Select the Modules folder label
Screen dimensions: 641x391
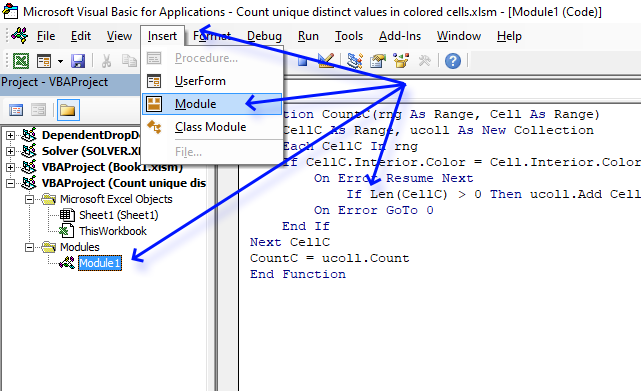(80, 247)
